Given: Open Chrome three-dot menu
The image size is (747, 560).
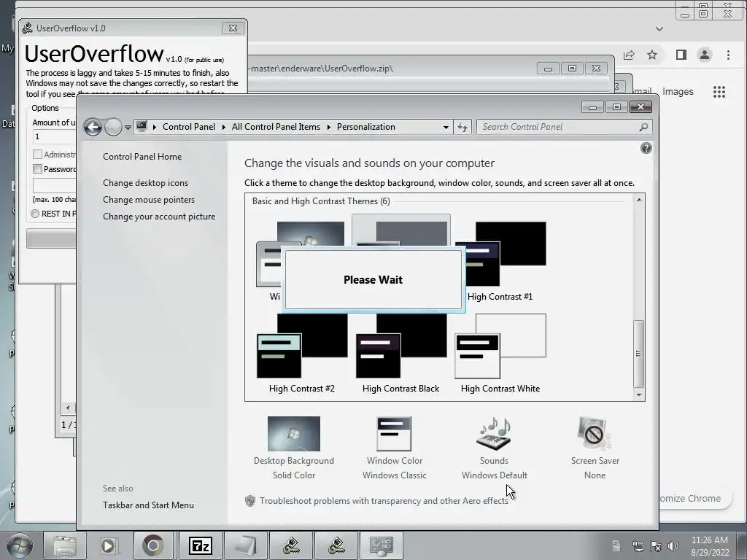Looking at the screenshot, I should [x=728, y=55].
